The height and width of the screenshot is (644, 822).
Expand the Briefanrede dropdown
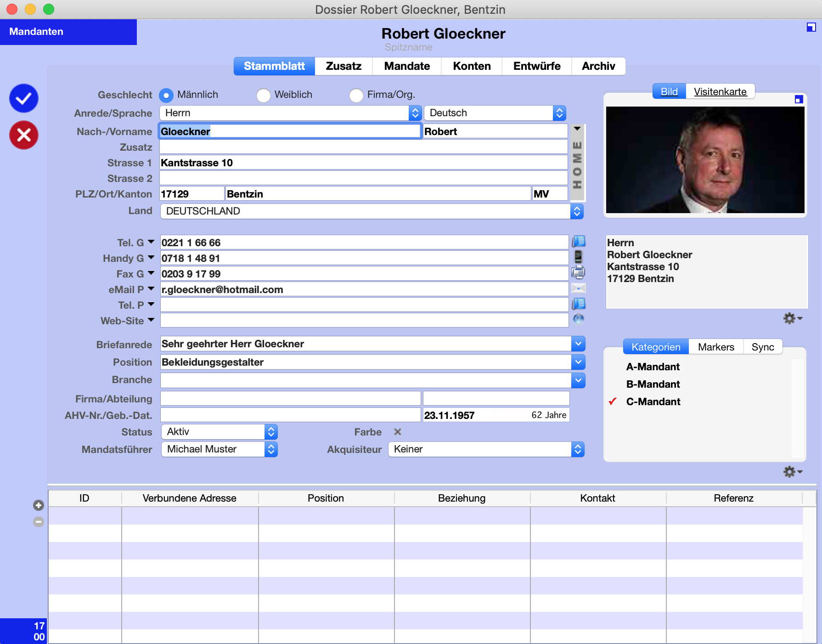pos(578,344)
